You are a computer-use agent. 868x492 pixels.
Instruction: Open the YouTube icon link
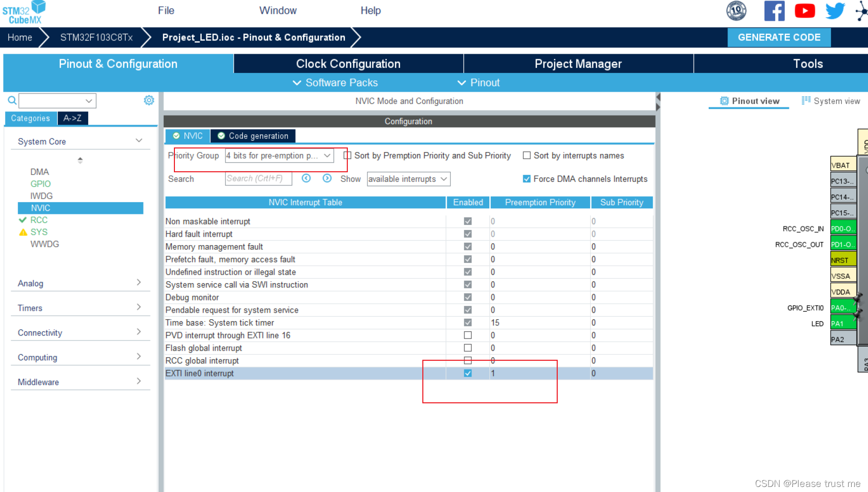click(805, 11)
